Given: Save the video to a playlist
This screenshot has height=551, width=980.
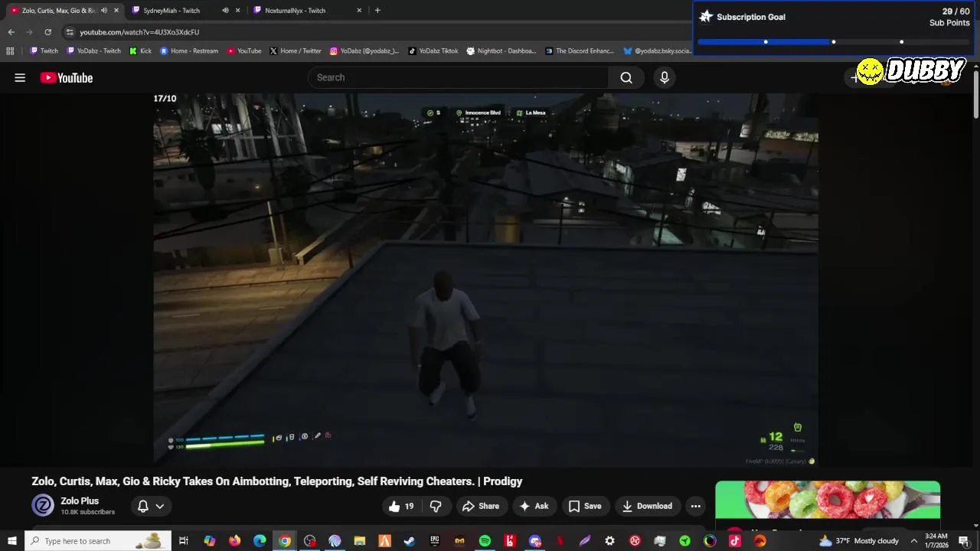Looking at the screenshot, I should coord(585,506).
